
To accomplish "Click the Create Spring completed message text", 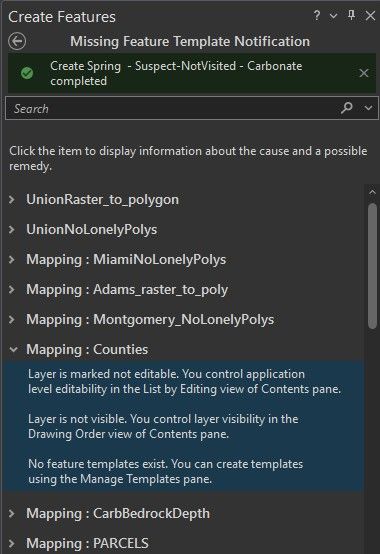I will (176, 73).
